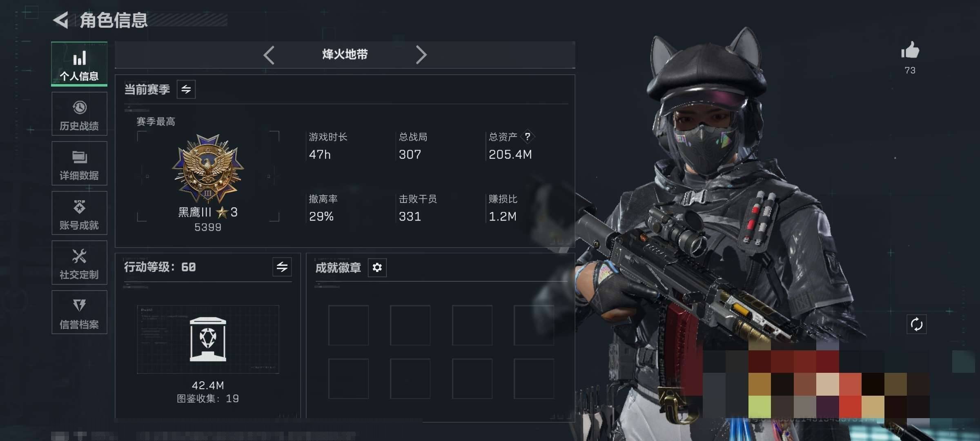The image size is (980, 441).
Task: Open 成就徽章 badge settings gear
Action: tap(377, 267)
